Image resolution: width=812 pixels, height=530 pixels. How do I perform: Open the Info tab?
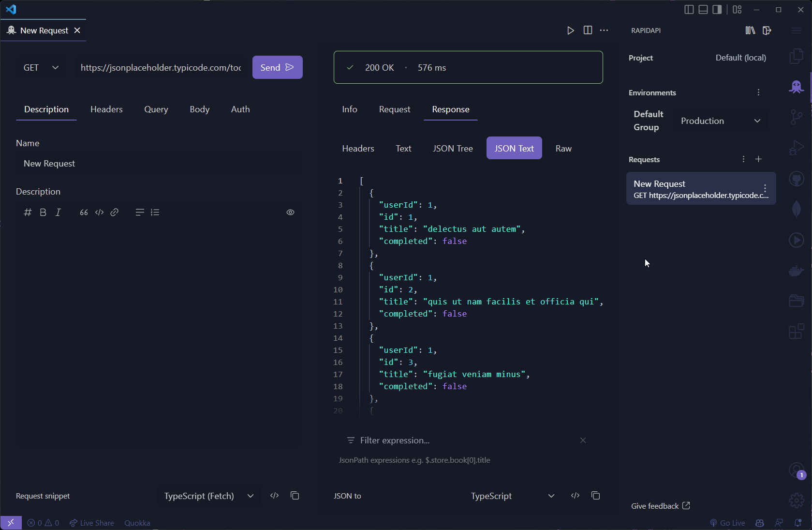click(x=350, y=109)
